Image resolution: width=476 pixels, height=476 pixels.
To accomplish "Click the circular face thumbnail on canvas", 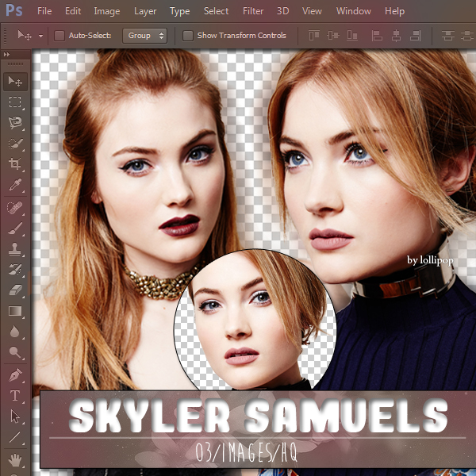I will (x=255, y=320).
